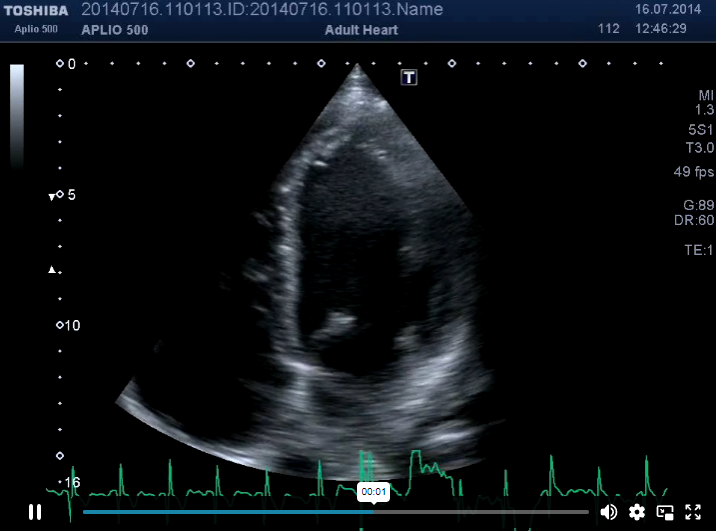Click the G:89 gain value
Screen dimensions: 716x531
(698, 205)
